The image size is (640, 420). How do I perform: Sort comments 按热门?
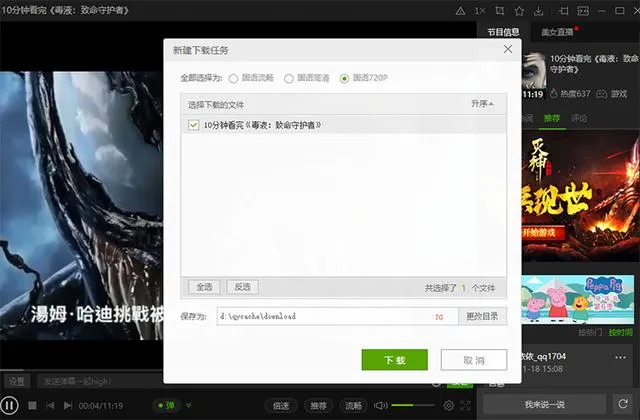tap(590, 333)
